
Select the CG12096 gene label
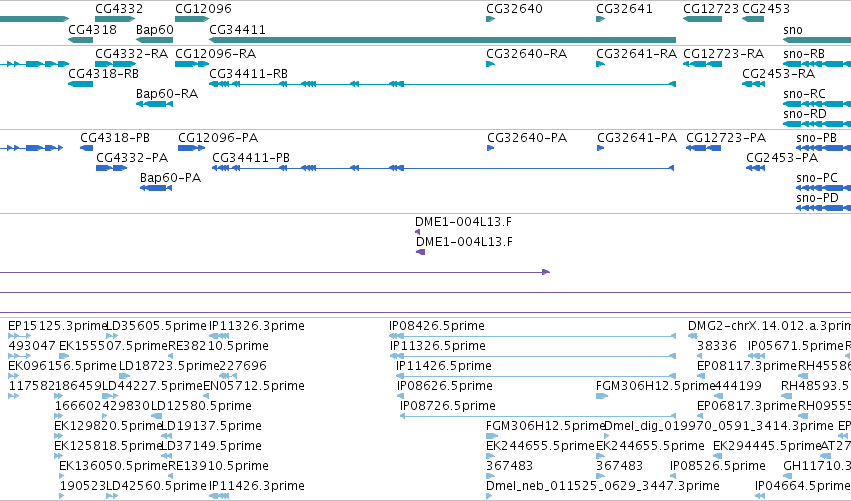pos(203,9)
